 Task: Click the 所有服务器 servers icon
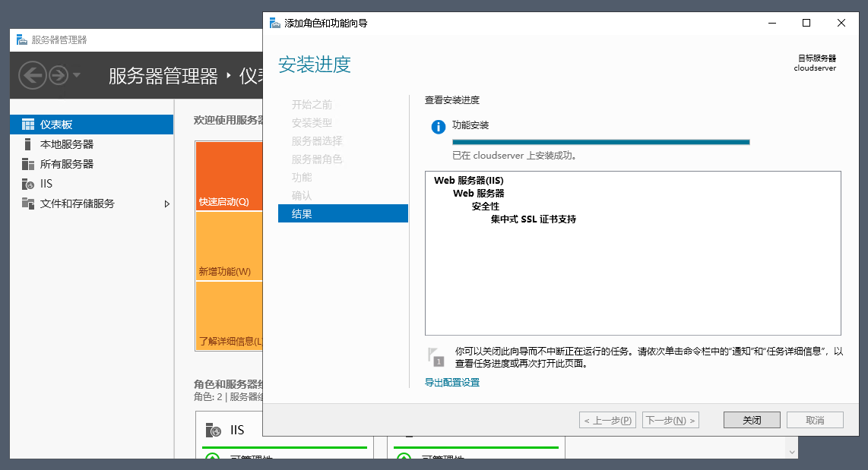pyautogui.click(x=27, y=164)
